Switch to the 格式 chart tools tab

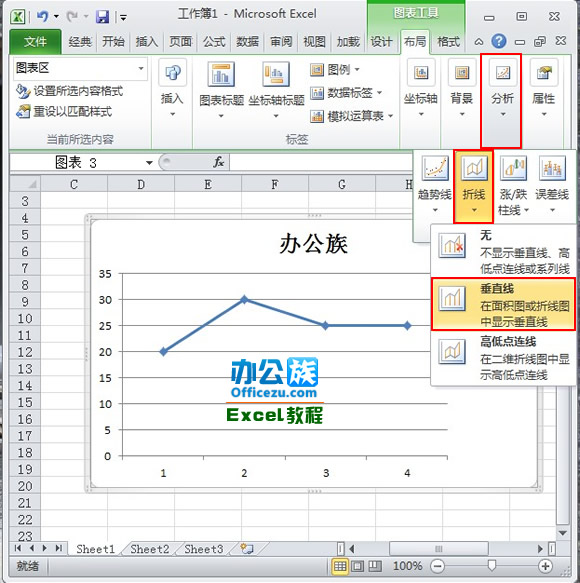click(448, 42)
